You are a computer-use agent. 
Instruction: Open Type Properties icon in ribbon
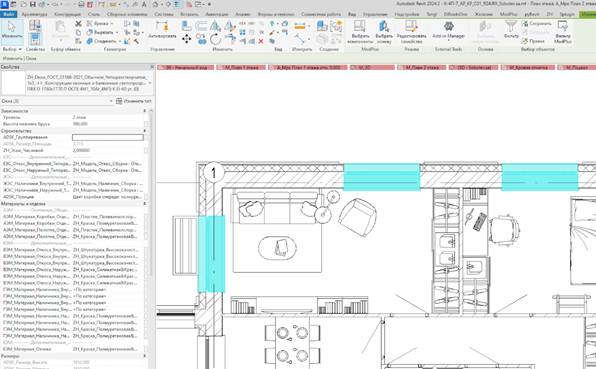[x=35, y=26]
